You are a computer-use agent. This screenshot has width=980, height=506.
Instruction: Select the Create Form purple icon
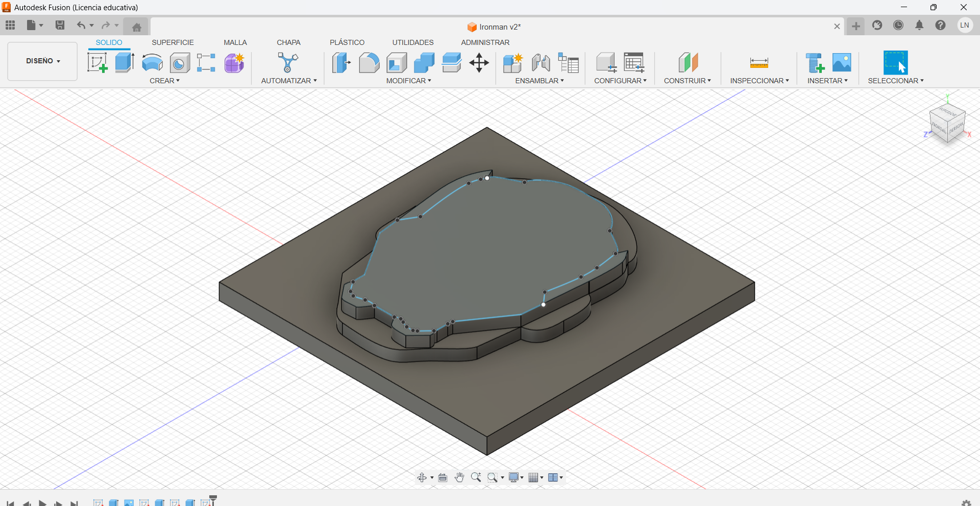pos(234,63)
